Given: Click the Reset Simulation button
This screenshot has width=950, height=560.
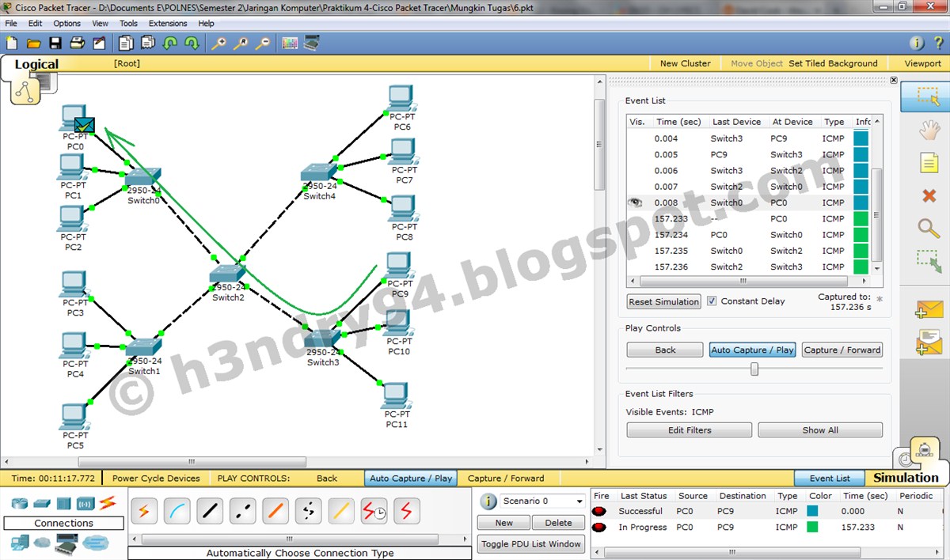Looking at the screenshot, I should pos(664,302).
